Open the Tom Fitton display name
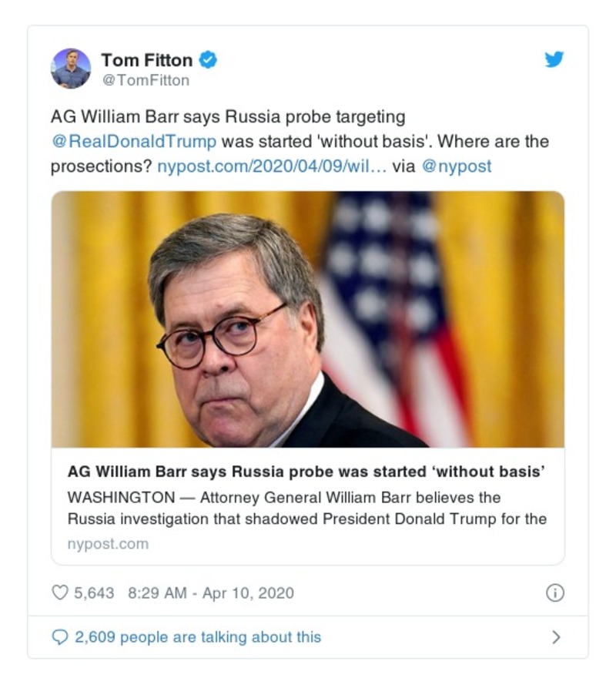This screenshot has height=685, width=616. 146,59
